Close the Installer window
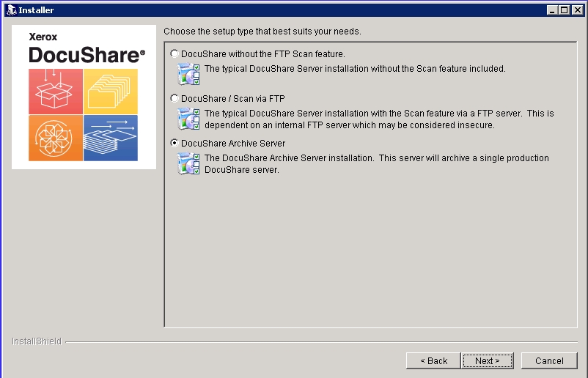 (578, 10)
